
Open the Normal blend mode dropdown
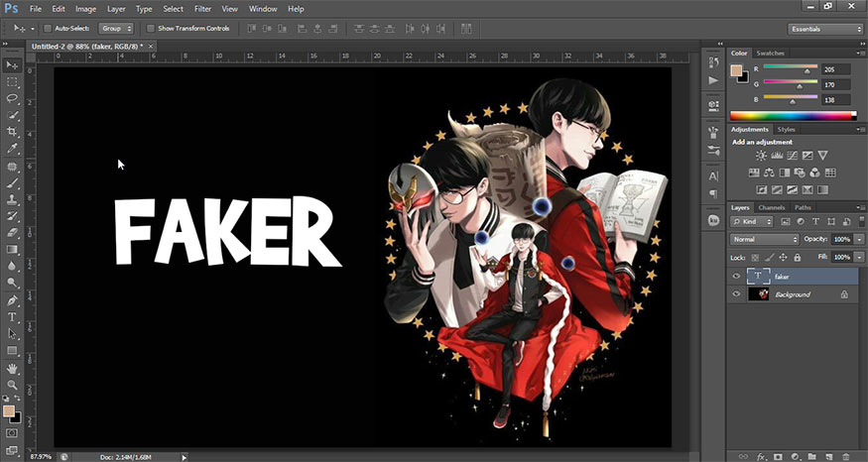pyautogui.click(x=765, y=240)
